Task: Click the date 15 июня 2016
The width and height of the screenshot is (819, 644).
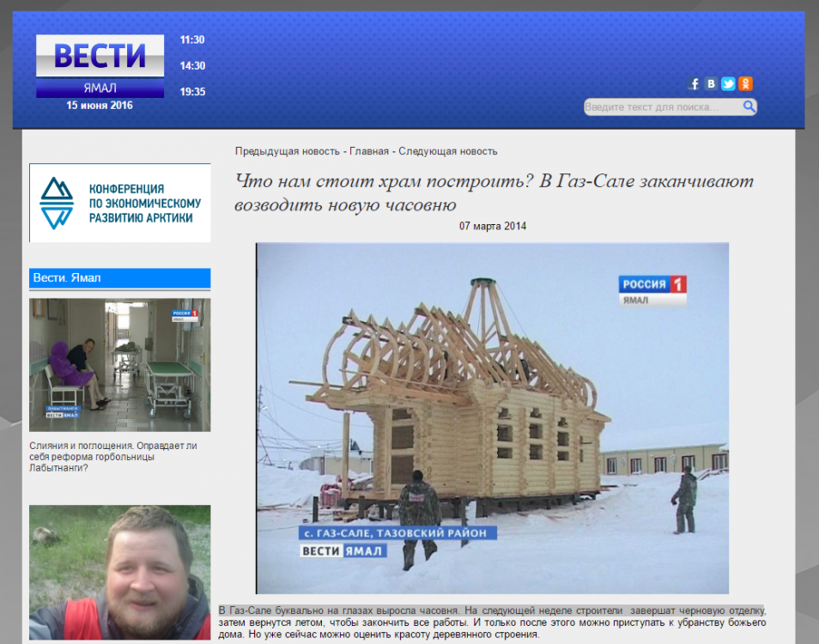Action: [x=100, y=106]
